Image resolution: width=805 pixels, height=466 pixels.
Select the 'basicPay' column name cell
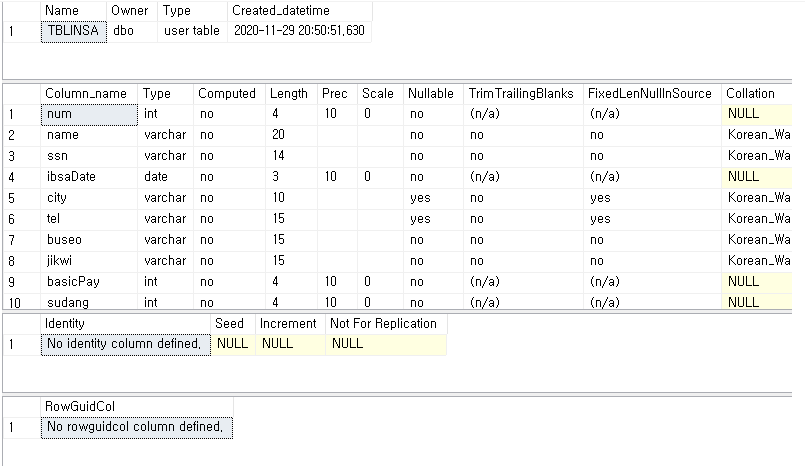coord(89,282)
